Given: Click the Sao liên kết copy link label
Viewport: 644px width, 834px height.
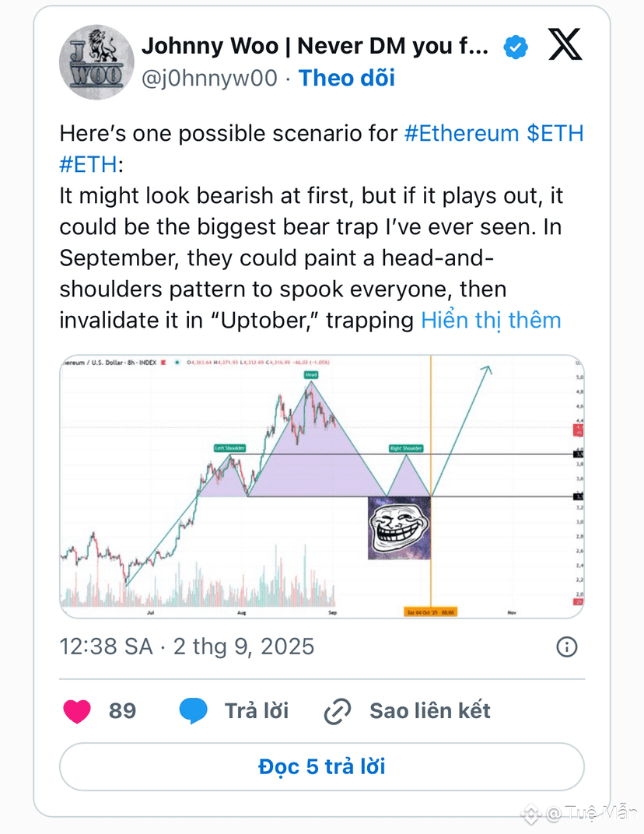Looking at the screenshot, I should 429,711.
